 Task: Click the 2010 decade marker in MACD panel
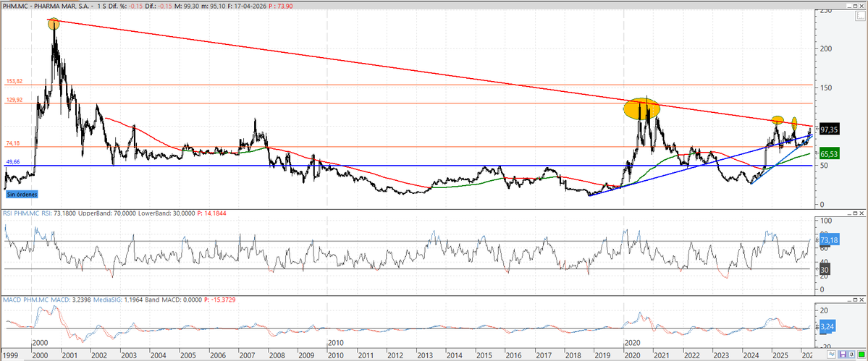pyautogui.click(x=335, y=344)
